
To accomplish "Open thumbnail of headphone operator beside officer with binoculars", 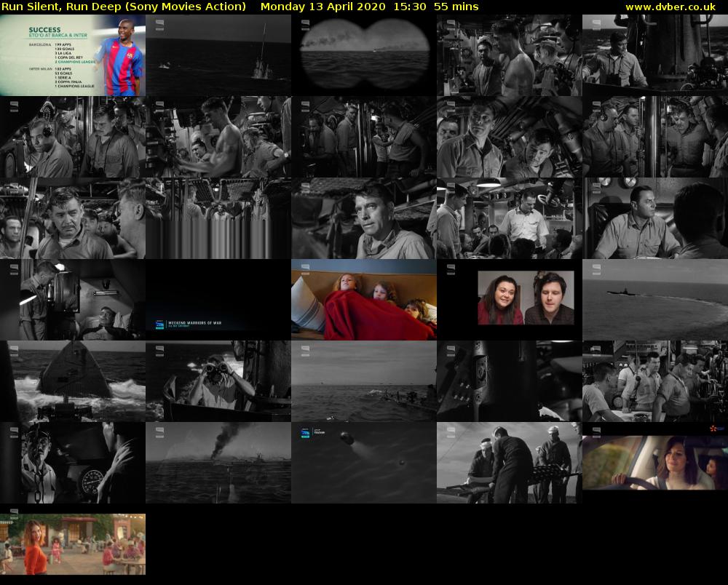I will 73,137.
